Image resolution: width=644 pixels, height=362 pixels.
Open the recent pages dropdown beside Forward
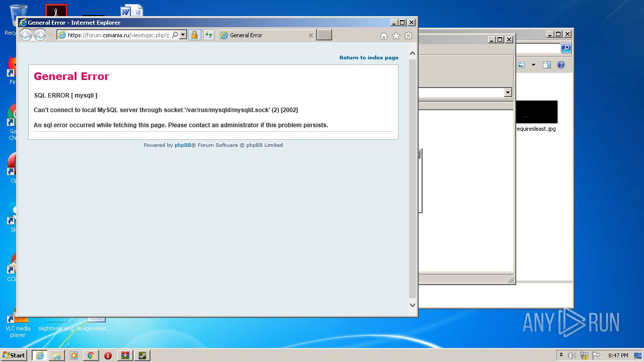tap(51, 35)
